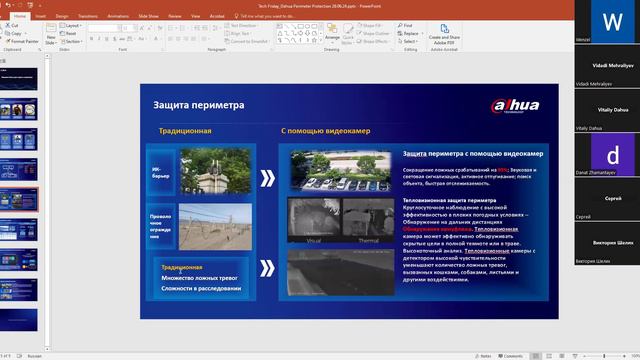Click Convert to SmartArt

click(x=247, y=41)
